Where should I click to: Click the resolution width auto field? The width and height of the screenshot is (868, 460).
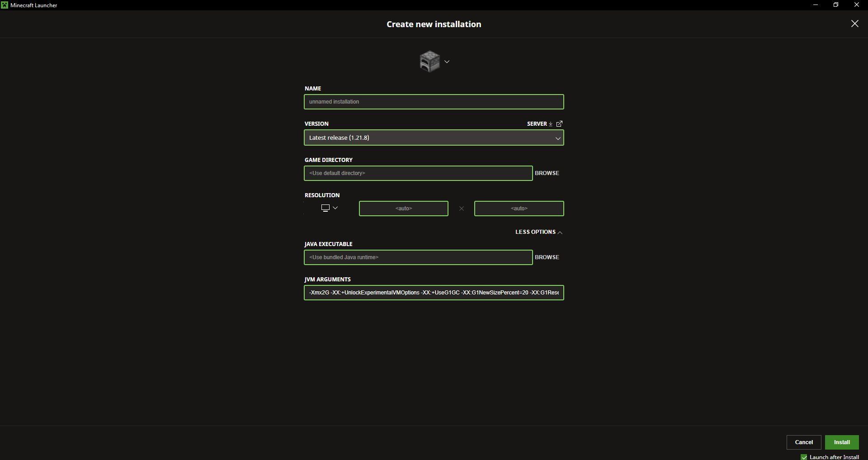403,209
